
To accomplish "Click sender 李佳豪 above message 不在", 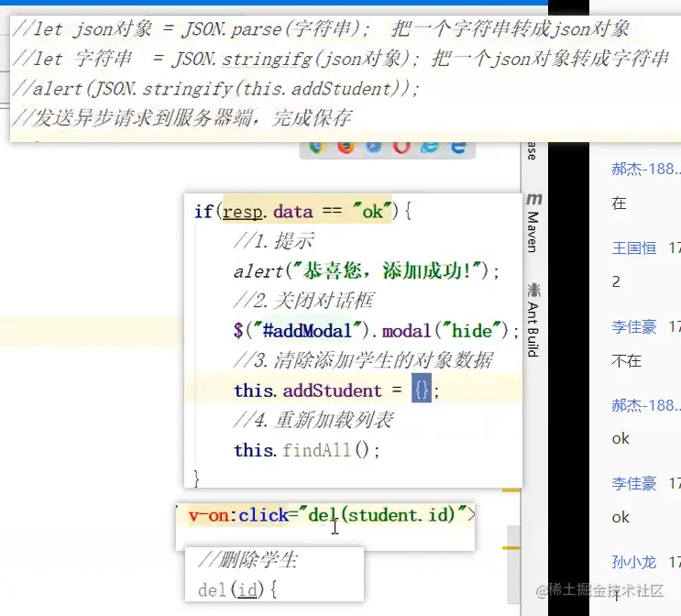I will coord(634,326).
